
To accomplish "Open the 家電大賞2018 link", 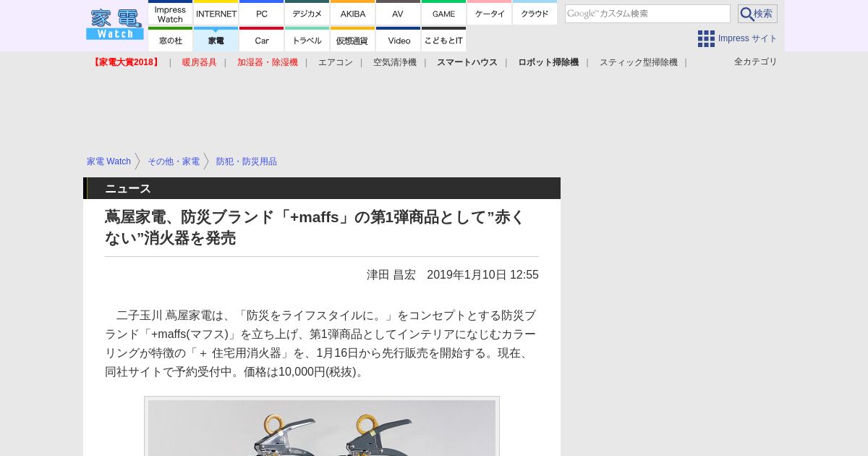I will pos(126,62).
